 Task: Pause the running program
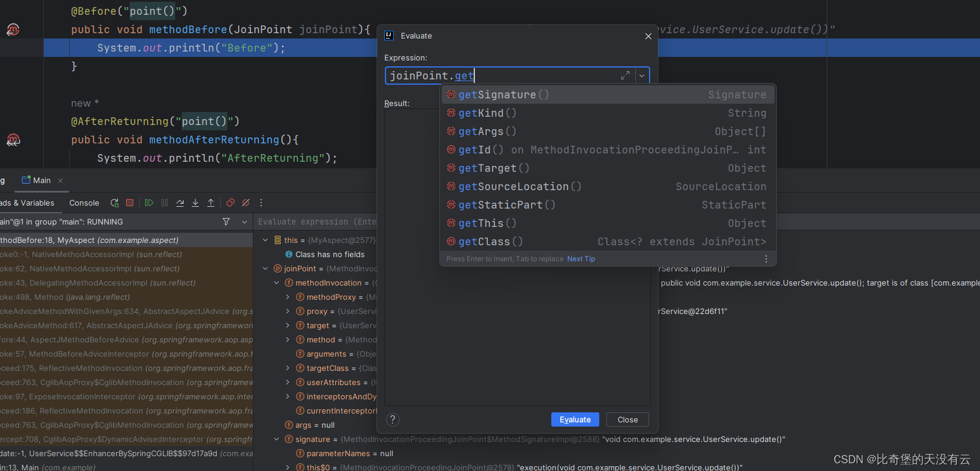[x=165, y=203]
